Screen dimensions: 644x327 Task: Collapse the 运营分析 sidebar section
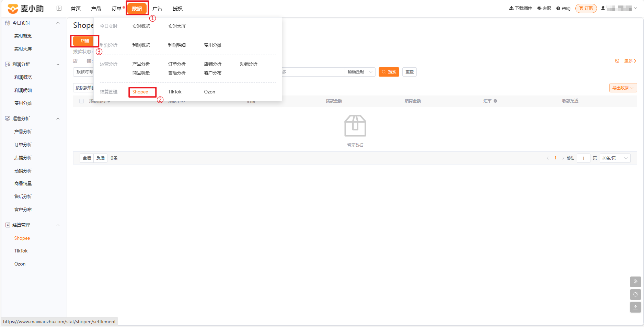pos(58,119)
